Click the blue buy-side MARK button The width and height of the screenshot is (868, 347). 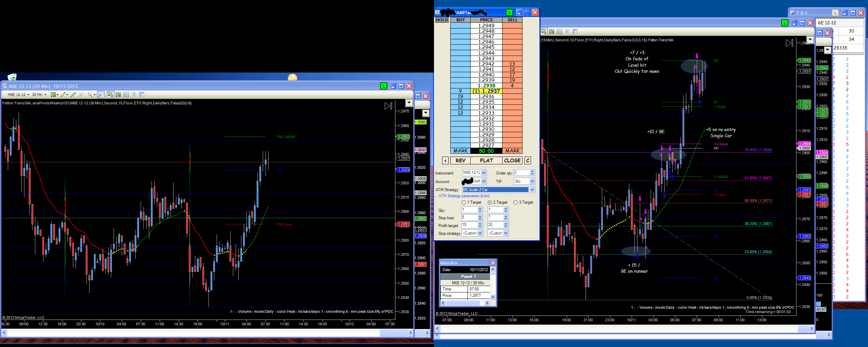(x=460, y=151)
